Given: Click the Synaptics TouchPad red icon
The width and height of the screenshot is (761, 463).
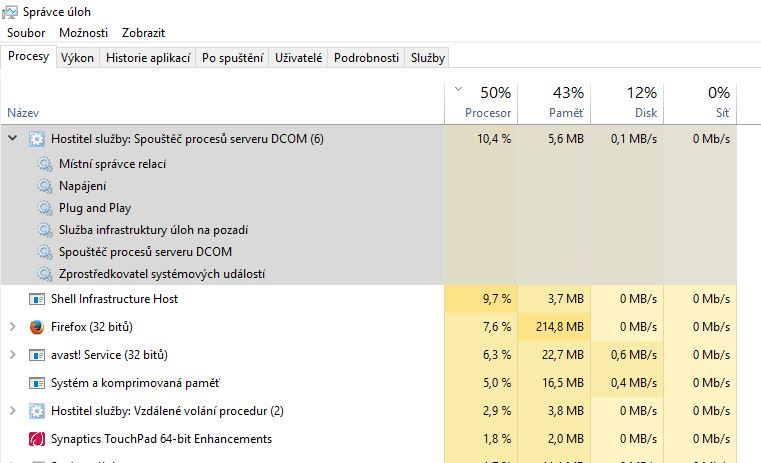Looking at the screenshot, I should pyautogui.click(x=37, y=439).
